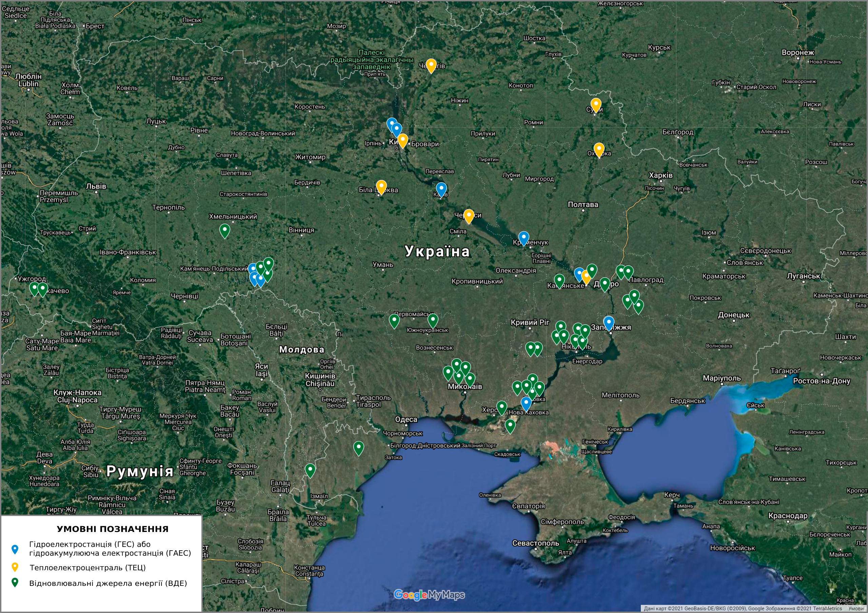Click the green marker south of Odesa region near Izmail
868x613 pixels.
310,471
